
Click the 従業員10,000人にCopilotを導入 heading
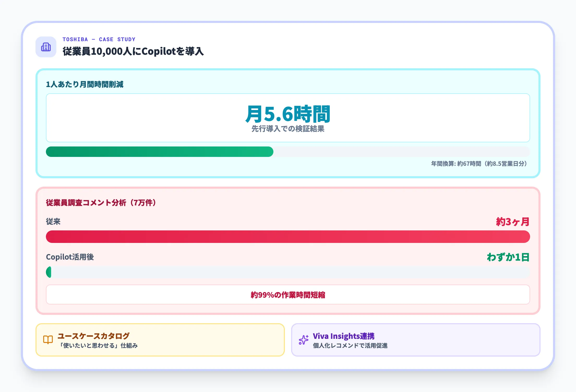coord(133,51)
